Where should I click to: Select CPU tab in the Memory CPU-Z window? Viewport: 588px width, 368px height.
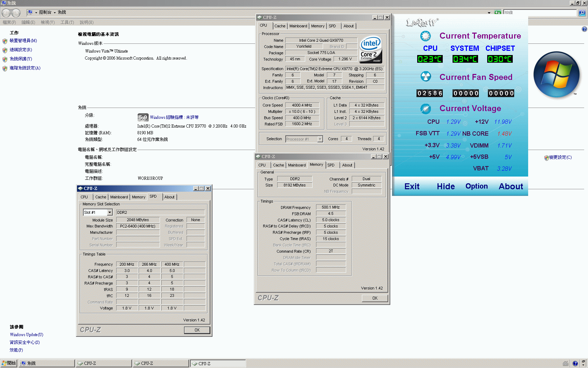[262, 165]
